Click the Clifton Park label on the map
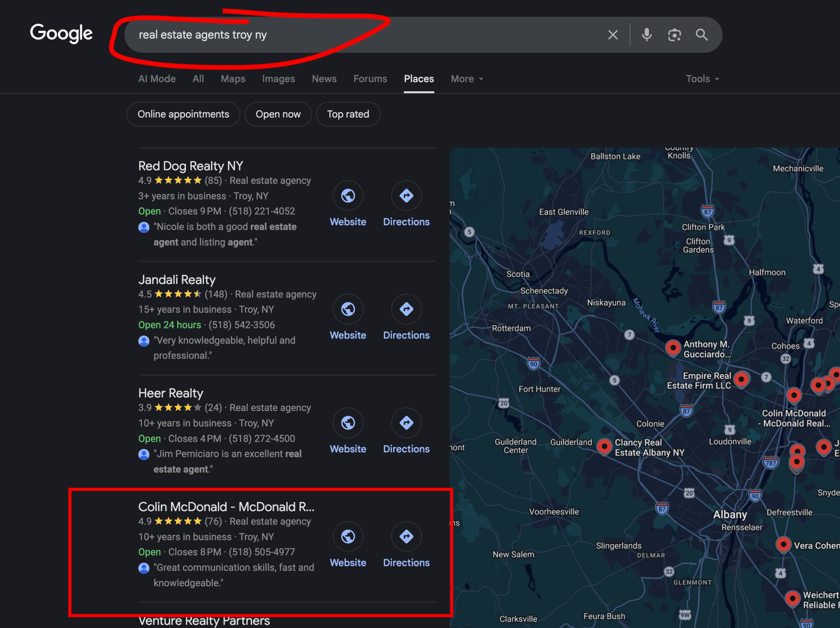The image size is (840, 628). pyautogui.click(x=703, y=227)
